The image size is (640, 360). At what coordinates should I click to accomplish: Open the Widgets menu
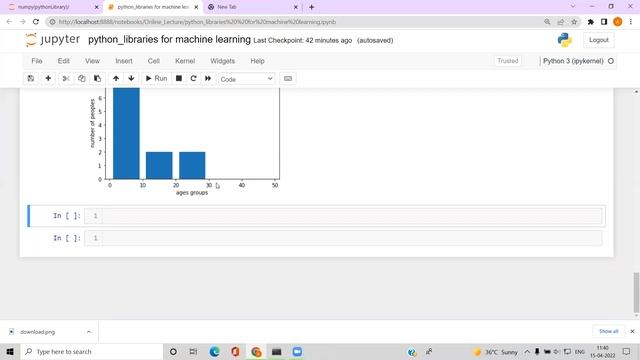(x=222, y=61)
